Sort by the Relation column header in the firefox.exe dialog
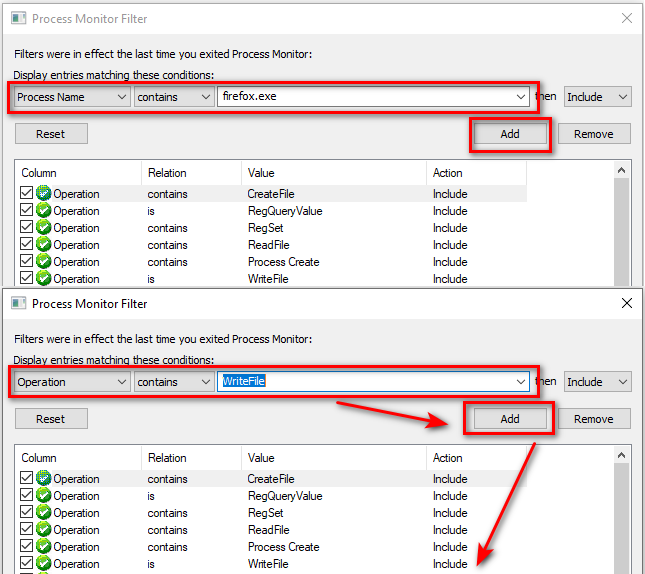Screen dimensions: 645x574 coord(190,173)
